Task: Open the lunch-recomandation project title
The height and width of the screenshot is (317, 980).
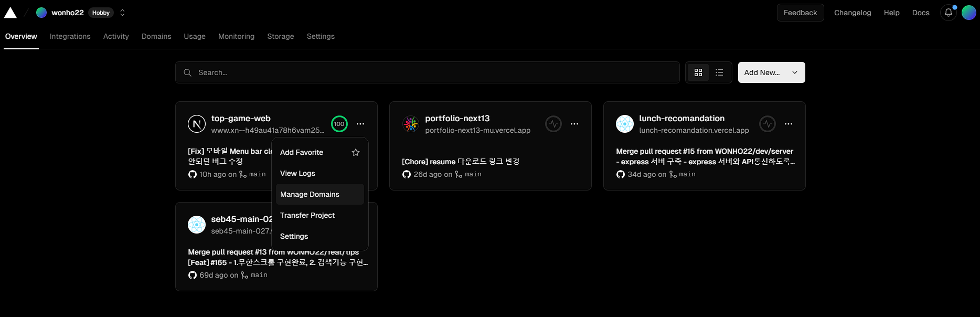Action: click(x=682, y=119)
